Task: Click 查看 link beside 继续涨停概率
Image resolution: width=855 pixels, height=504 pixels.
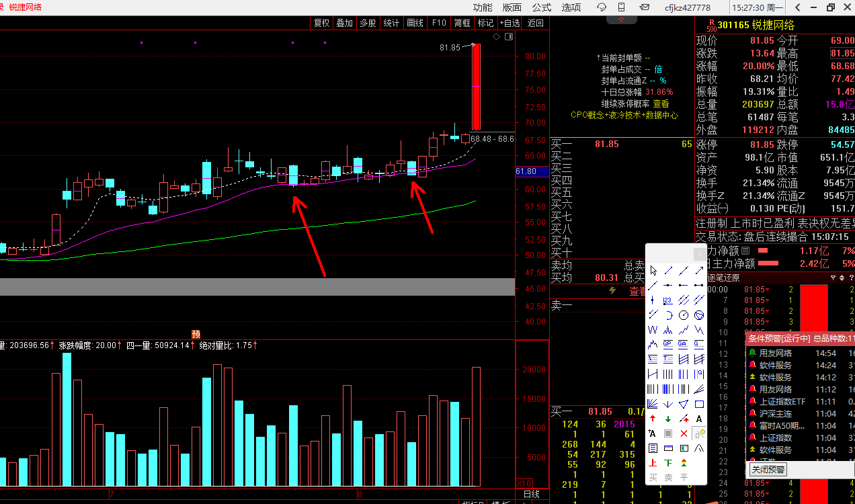Action: (x=661, y=104)
